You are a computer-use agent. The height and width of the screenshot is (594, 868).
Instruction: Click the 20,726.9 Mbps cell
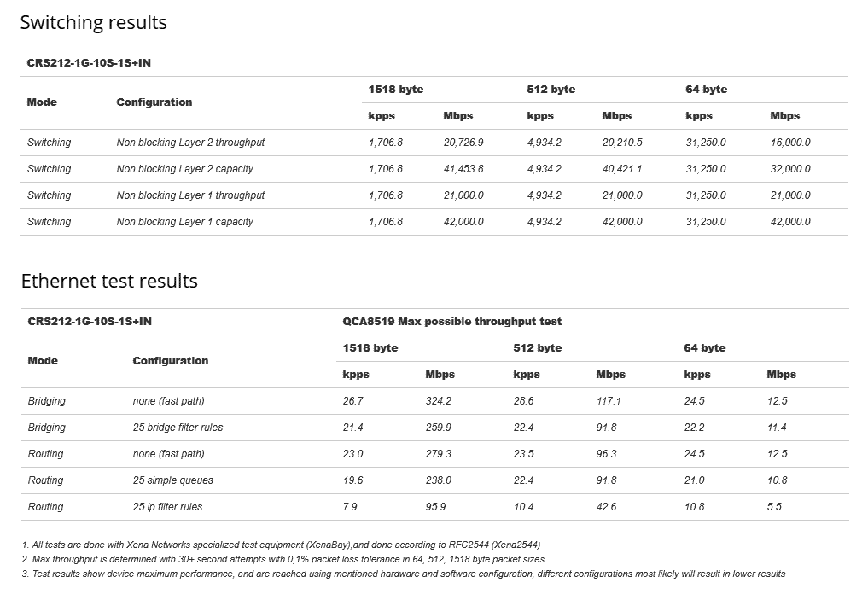coord(463,143)
